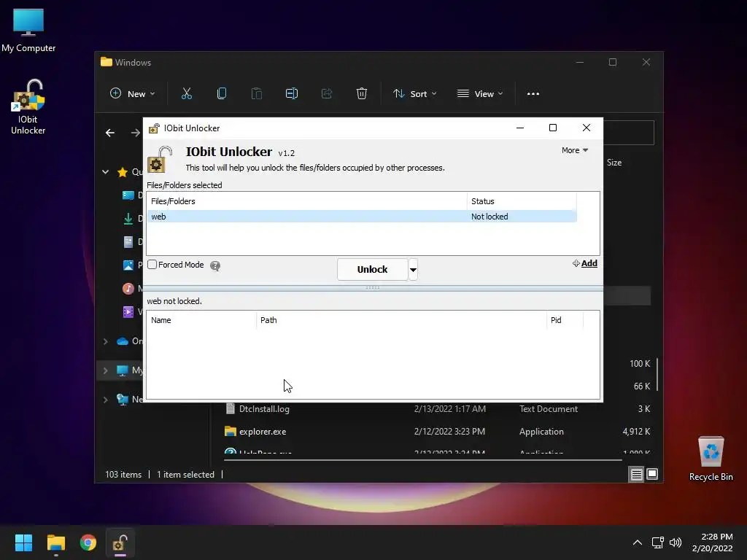This screenshot has height=560, width=747.
Task: Open the Pictures icon in sidebar
Action: coord(128,265)
